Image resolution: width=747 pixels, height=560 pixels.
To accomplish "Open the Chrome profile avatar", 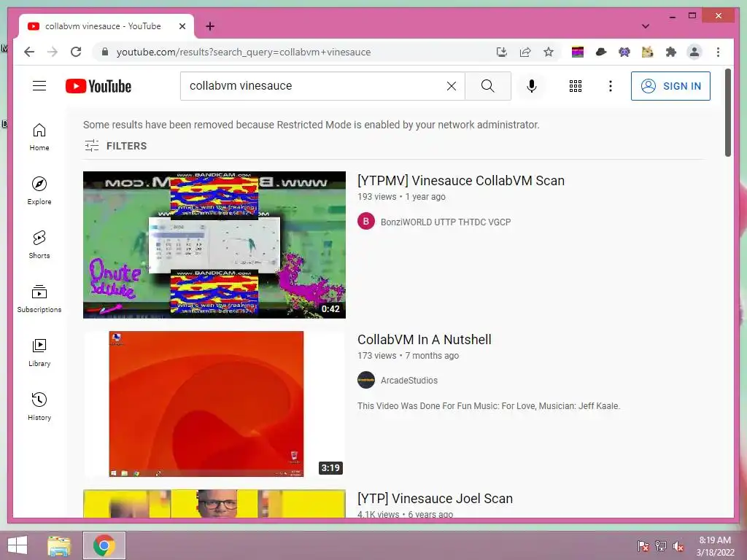I will (694, 52).
